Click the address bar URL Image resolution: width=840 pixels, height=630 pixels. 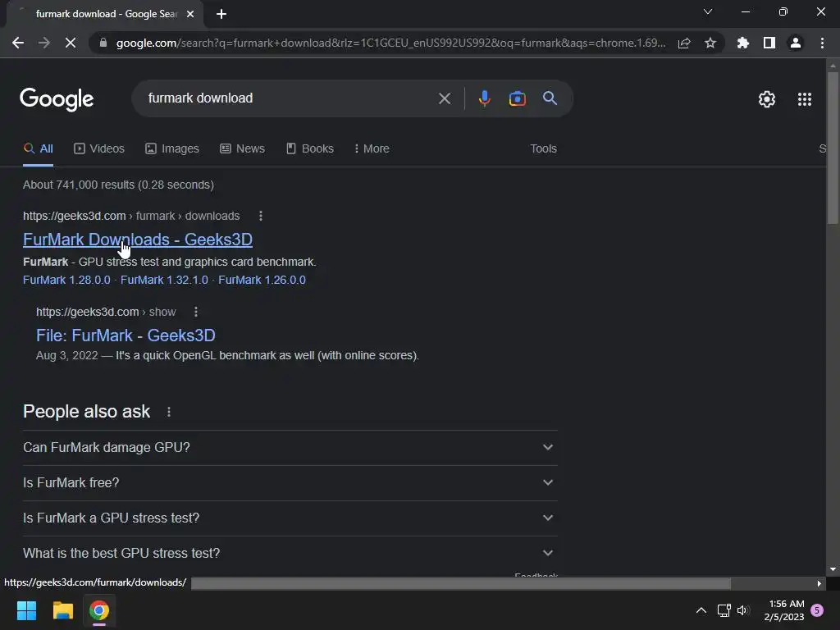(x=391, y=43)
